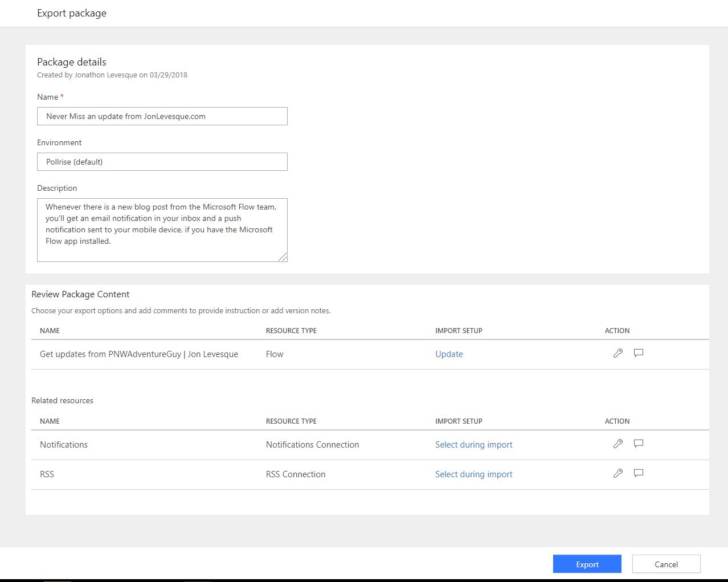Click the 'Related resources' heading
The width and height of the screenshot is (728, 582).
click(62, 400)
